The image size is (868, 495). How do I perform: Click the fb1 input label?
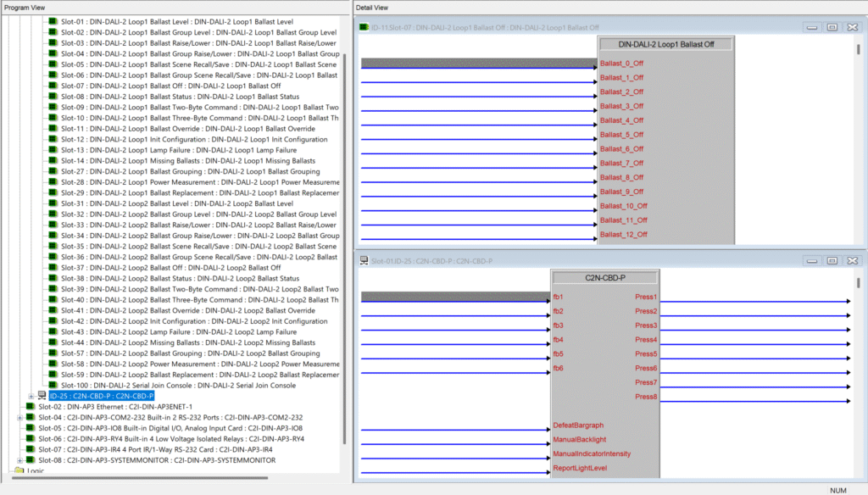[x=558, y=297]
